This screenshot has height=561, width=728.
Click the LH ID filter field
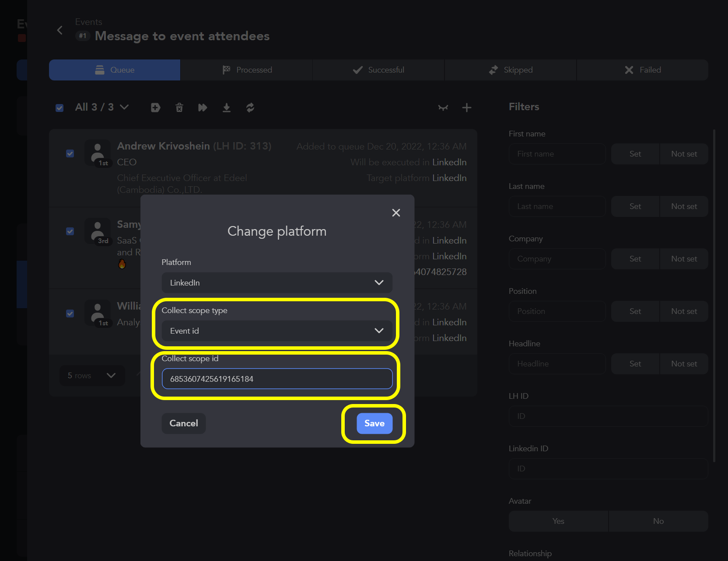pyautogui.click(x=609, y=416)
